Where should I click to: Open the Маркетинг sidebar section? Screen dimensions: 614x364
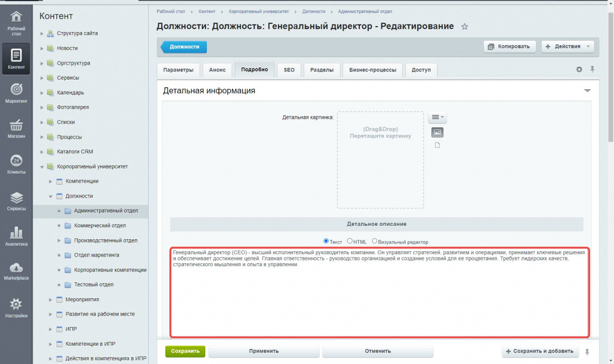pos(16,93)
